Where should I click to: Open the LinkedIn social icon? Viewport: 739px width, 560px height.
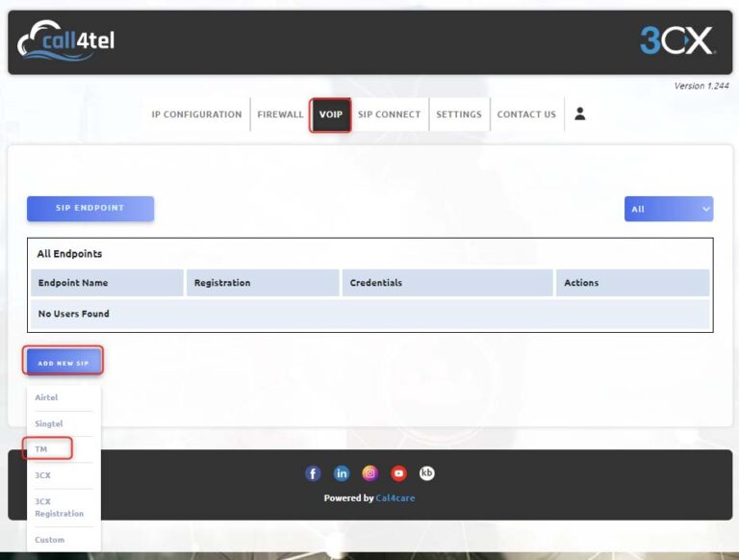342,473
